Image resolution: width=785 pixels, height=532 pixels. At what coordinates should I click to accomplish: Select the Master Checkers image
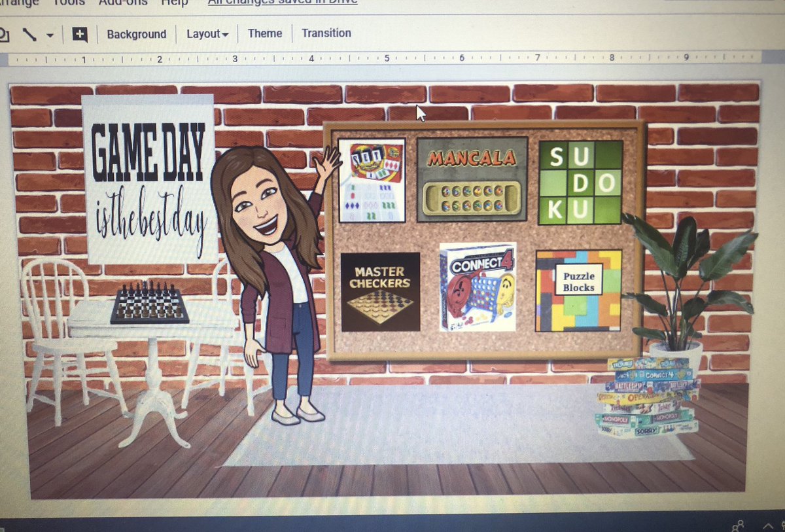pos(380,291)
